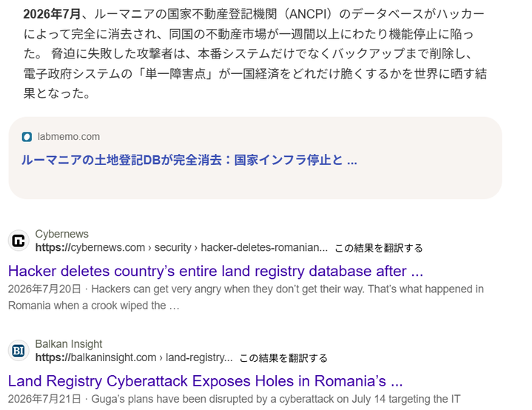Click the Cybernews site logo icon
Screen dimensions: 532x410
[x=18, y=241]
